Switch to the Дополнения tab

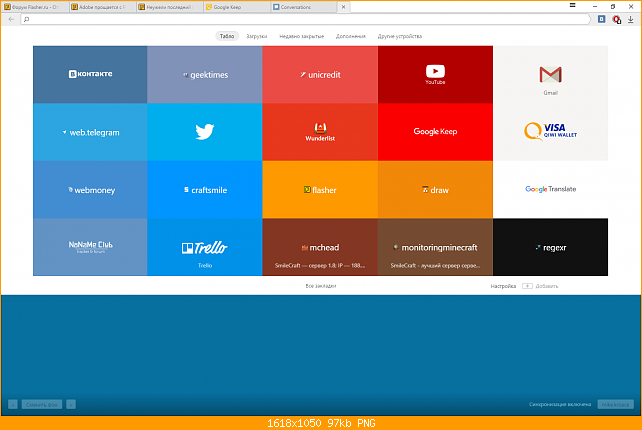coord(350,36)
